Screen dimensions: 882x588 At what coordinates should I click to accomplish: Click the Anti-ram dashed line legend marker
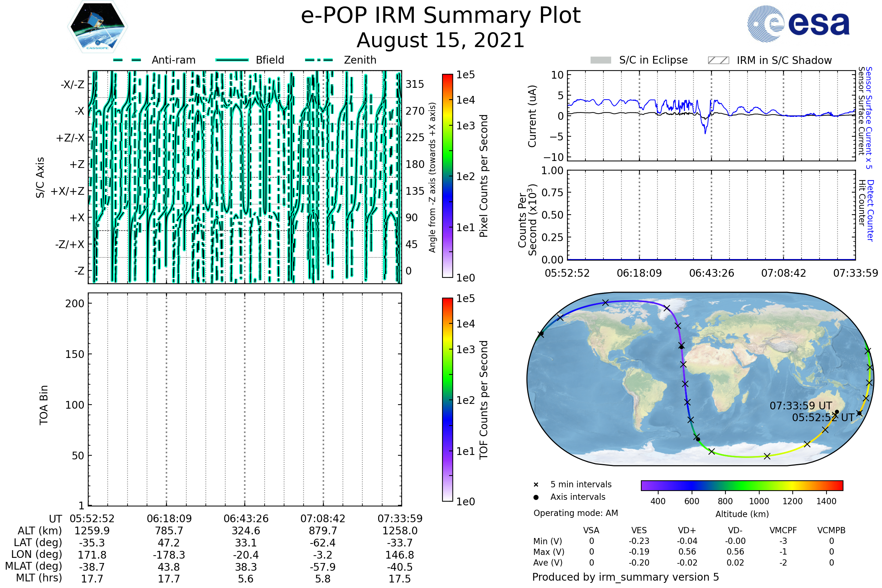(127, 60)
